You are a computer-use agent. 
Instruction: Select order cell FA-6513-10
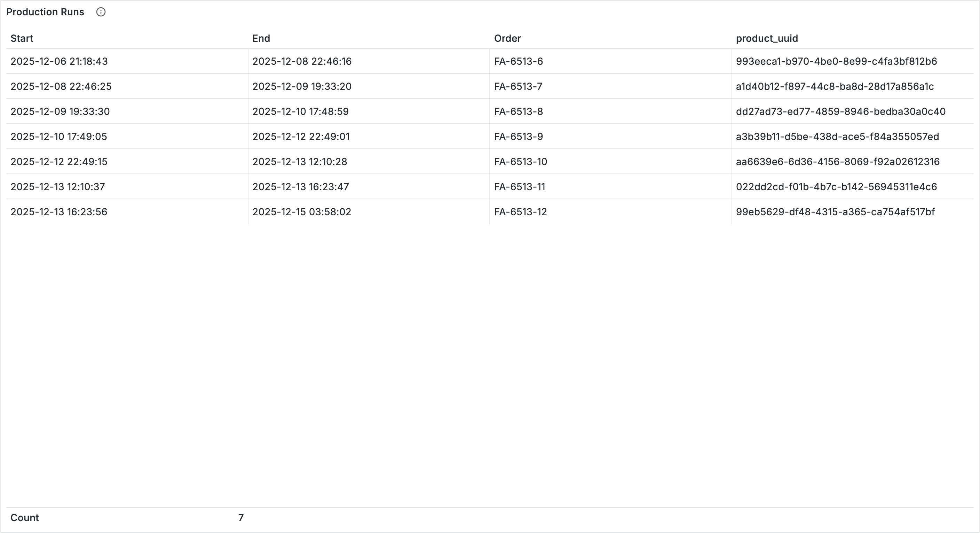coord(520,162)
